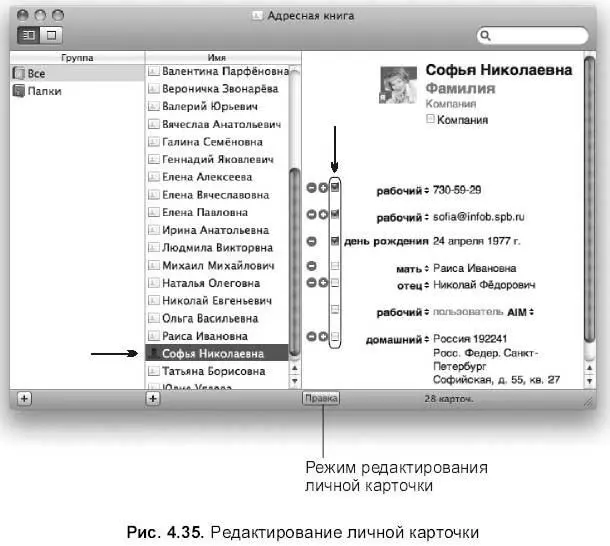Remove the отец Николай Фёдорович field
This screenshot has width=610, height=546.
click(311, 283)
